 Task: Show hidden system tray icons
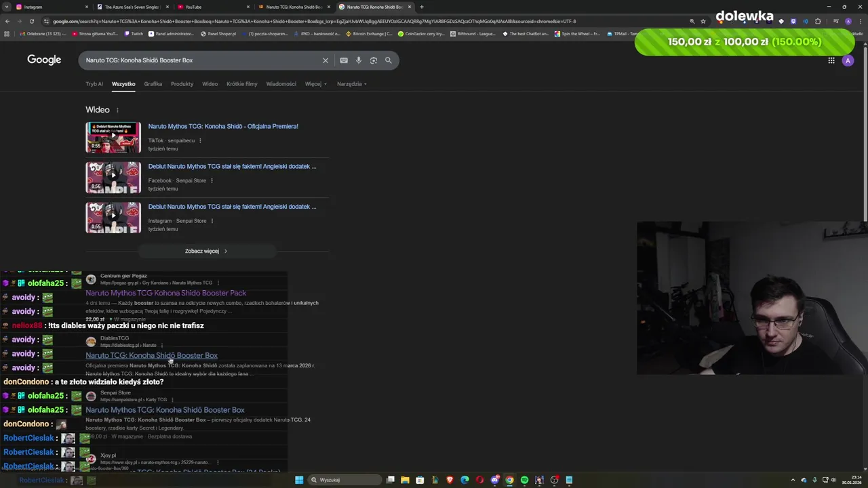pos(793,480)
